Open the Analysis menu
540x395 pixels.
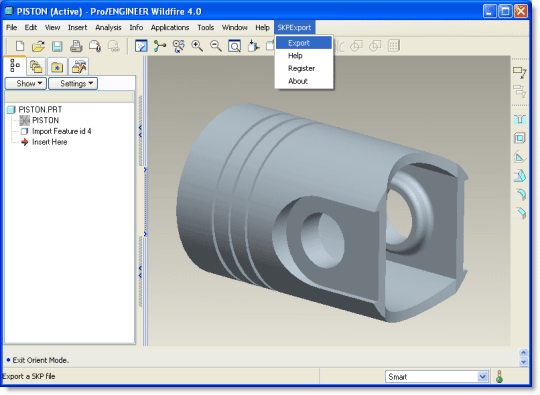[108, 28]
